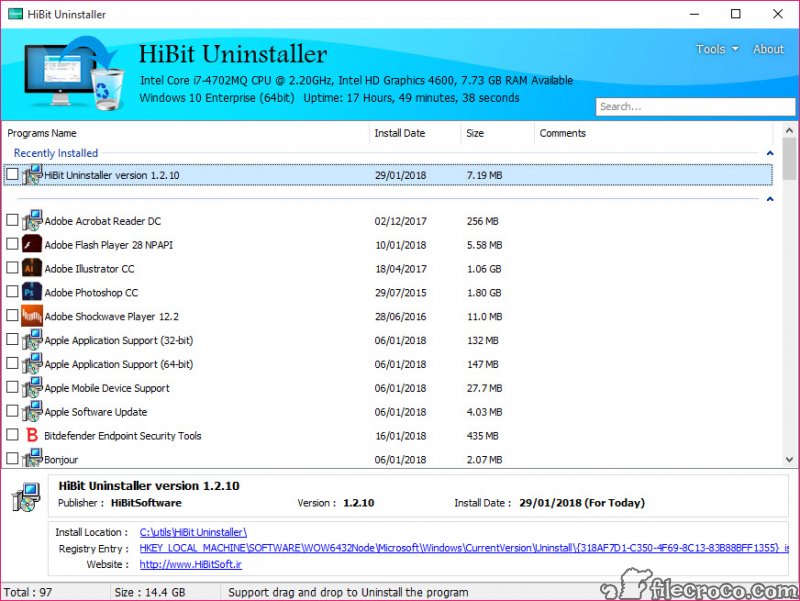Click the Adobe Shockwave Player 12.2 icon
Screen dimensions: 800x601
[32, 316]
